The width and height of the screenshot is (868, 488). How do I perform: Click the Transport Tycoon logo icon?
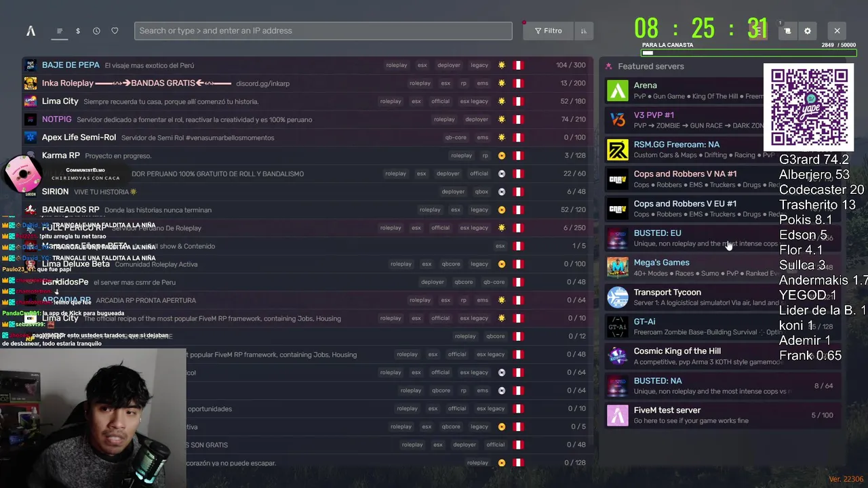617,297
